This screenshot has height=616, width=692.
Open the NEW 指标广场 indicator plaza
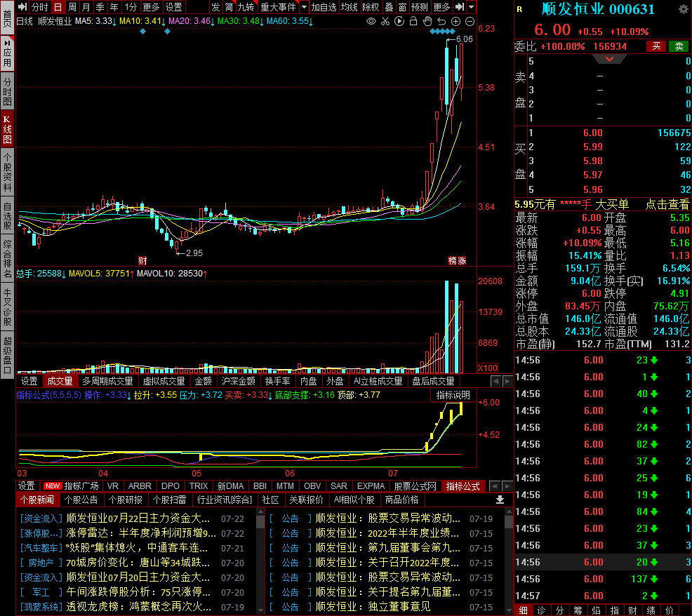(x=72, y=486)
